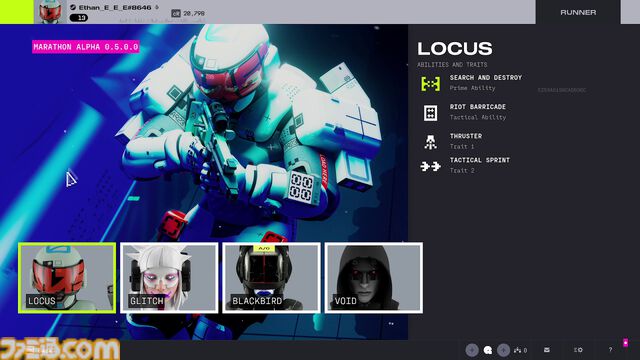Click the Search and Destroy ability icon
Viewport: 640px width, 360px height.
(x=431, y=84)
